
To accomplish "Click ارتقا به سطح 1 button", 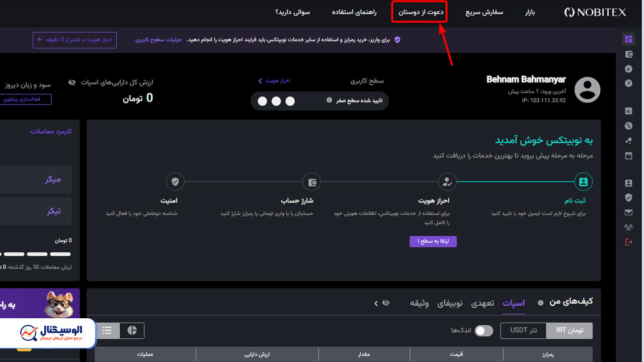I will pos(433,241).
